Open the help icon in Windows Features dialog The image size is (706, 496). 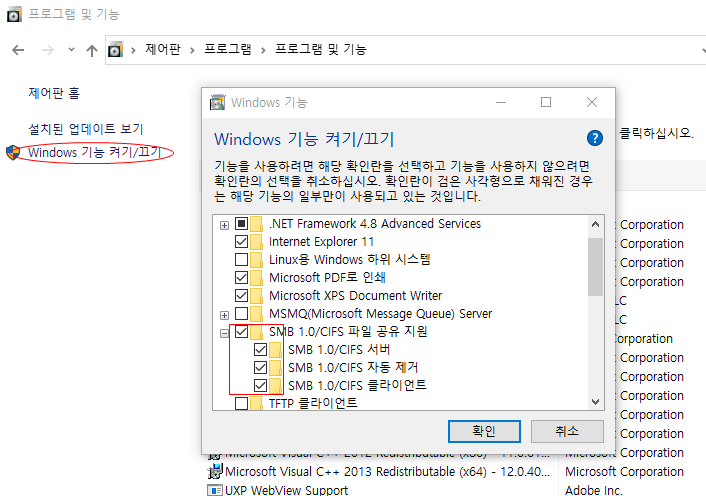594,138
